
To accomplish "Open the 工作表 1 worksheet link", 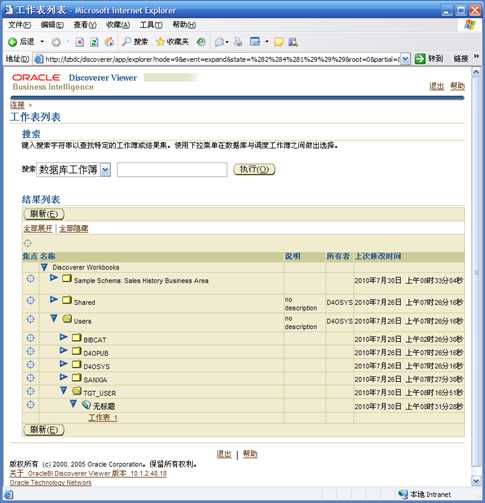I will click(x=103, y=418).
